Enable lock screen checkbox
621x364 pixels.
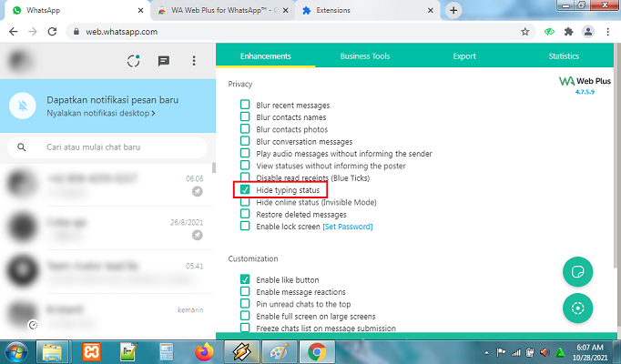tap(245, 226)
